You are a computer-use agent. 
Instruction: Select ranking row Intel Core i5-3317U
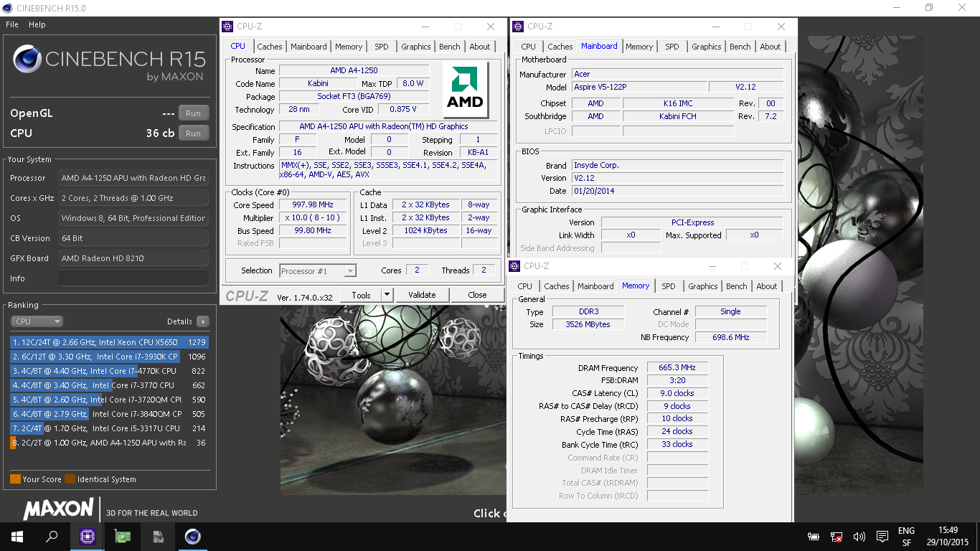[x=109, y=428]
